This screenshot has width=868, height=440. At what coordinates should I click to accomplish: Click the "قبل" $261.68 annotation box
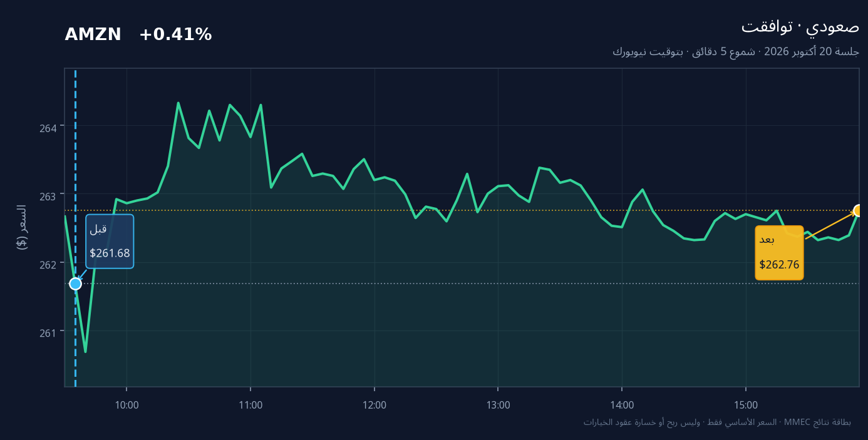click(110, 241)
